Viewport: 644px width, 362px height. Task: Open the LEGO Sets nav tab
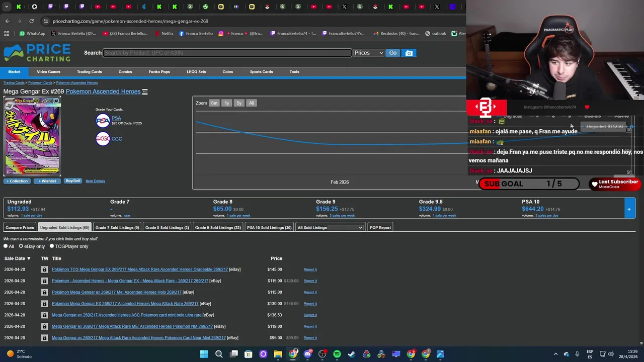pyautogui.click(x=196, y=72)
